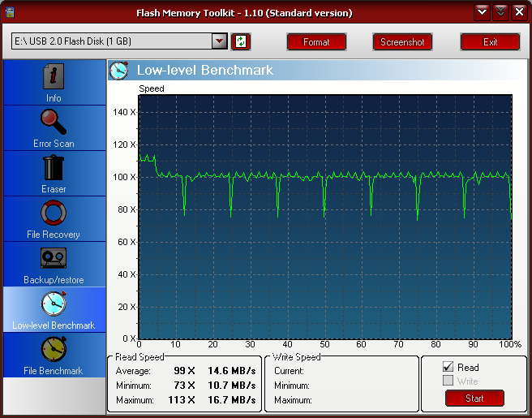The image size is (532, 418).
Task: Open the Eraser trash can icon
Action: tap(54, 167)
